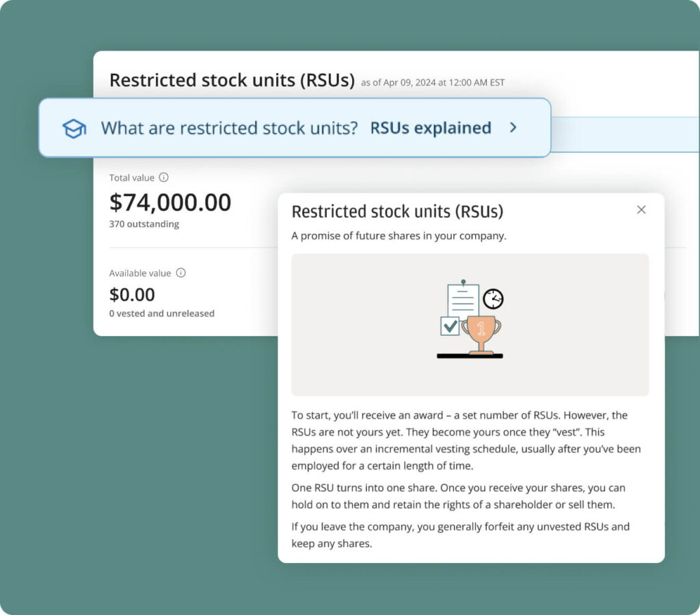Click the "0 vested and unreleased" text
Screen dimensions: 700x615
[161, 314]
